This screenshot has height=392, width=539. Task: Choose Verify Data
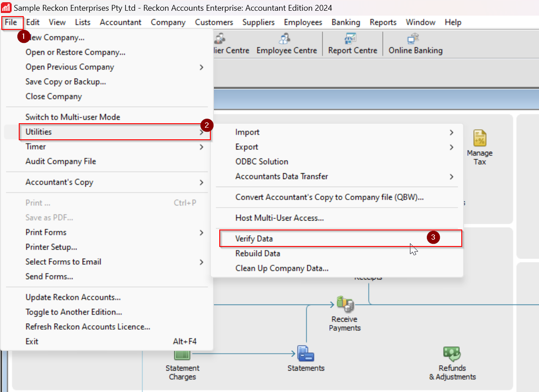click(337, 239)
